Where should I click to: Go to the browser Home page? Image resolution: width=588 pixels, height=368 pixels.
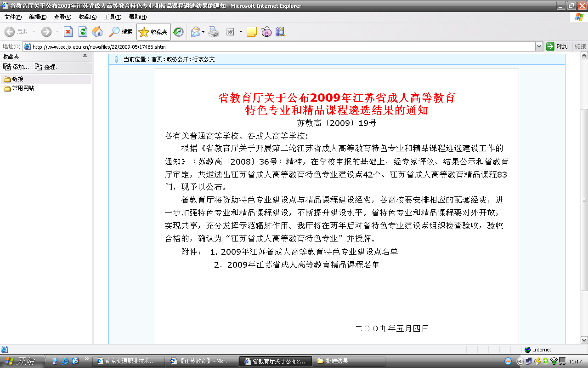(97, 32)
